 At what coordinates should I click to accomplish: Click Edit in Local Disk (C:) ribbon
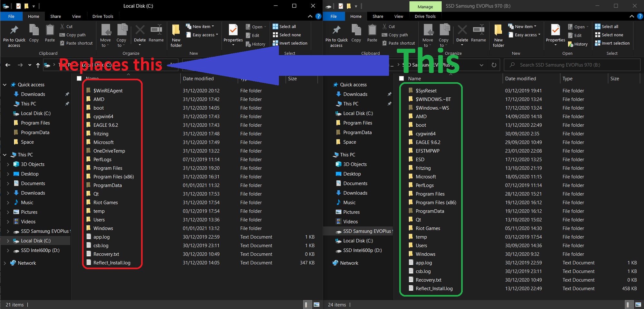tap(252, 35)
